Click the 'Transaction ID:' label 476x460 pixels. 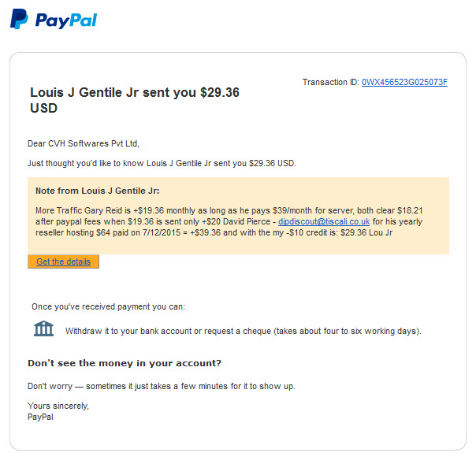point(330,82)
